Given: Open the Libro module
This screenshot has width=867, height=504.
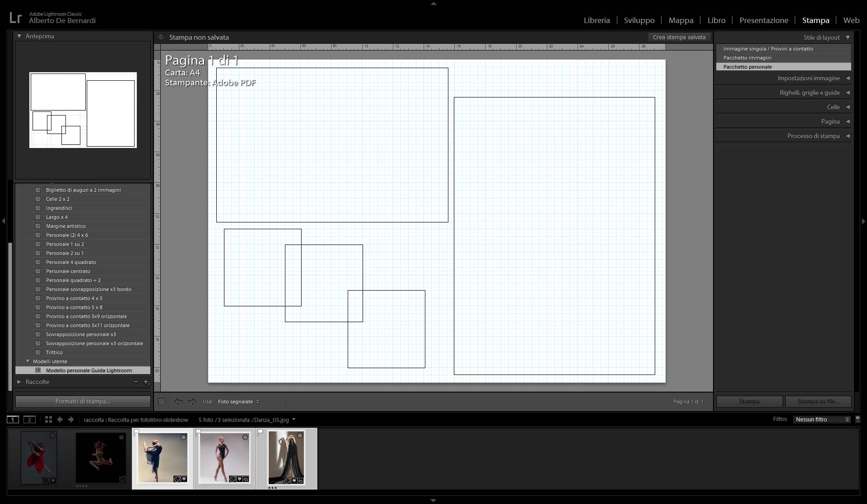Looking at the screenshot, I should tap(716, 20).
